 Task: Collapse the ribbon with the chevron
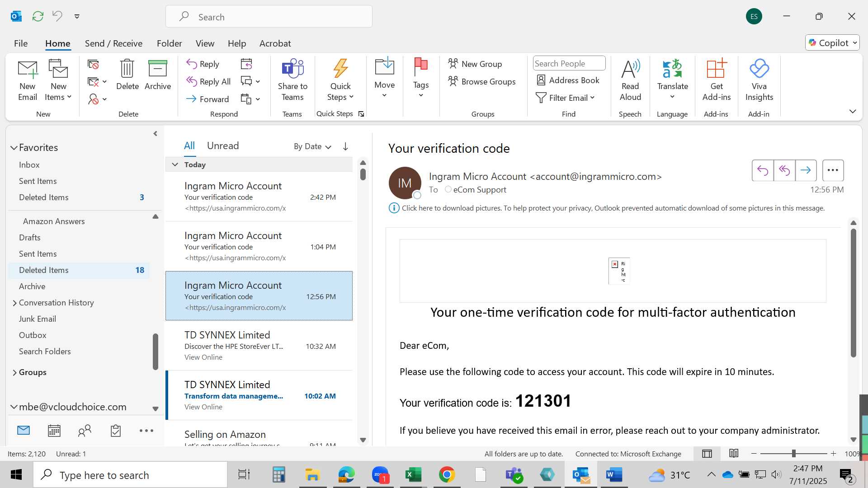click(853, 111)
